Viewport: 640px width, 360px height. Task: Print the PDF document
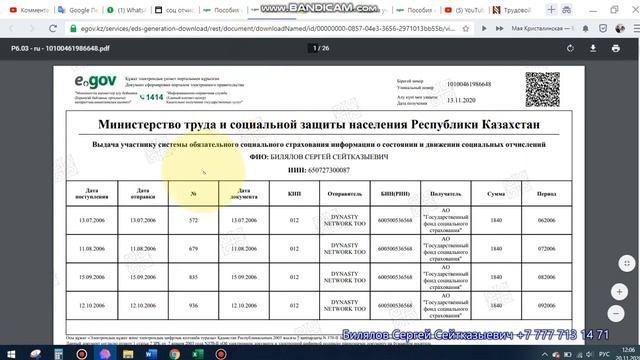point(616,48)
